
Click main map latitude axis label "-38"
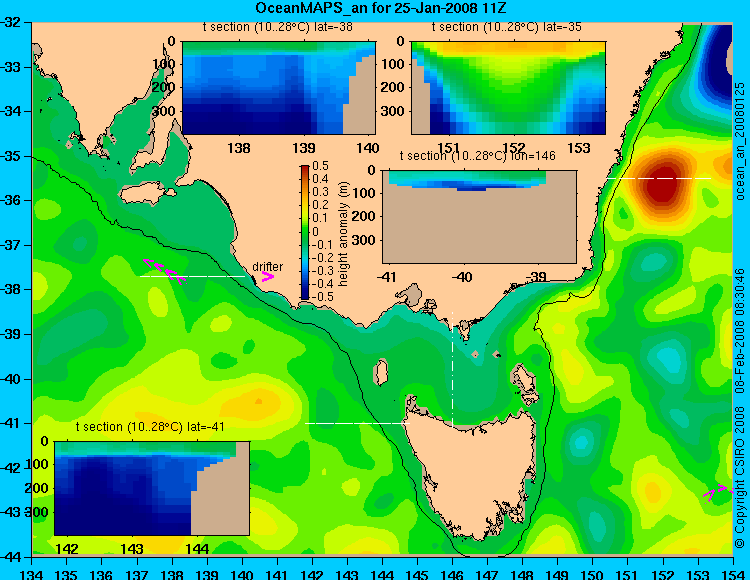tap(11, 289)
